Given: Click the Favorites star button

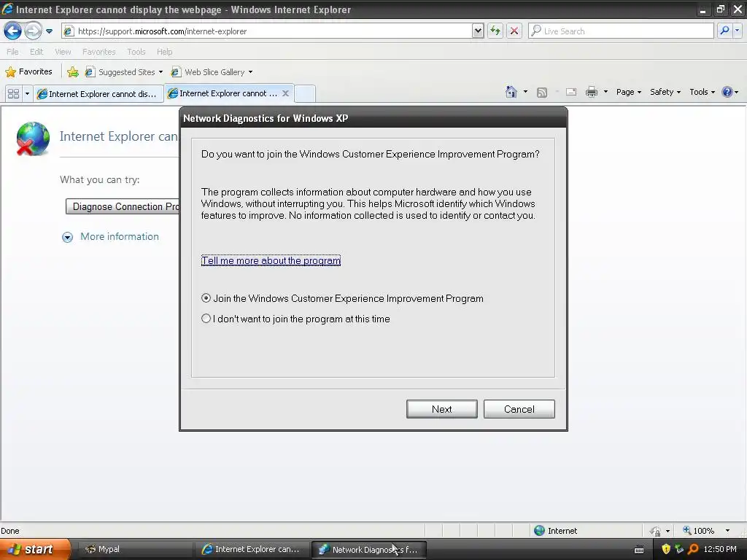Looking at the screenshot, I should click(x=28, y=72).
